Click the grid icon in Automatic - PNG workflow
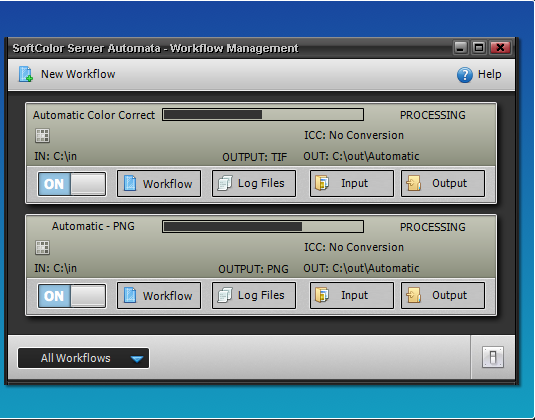 coord(42,247)
